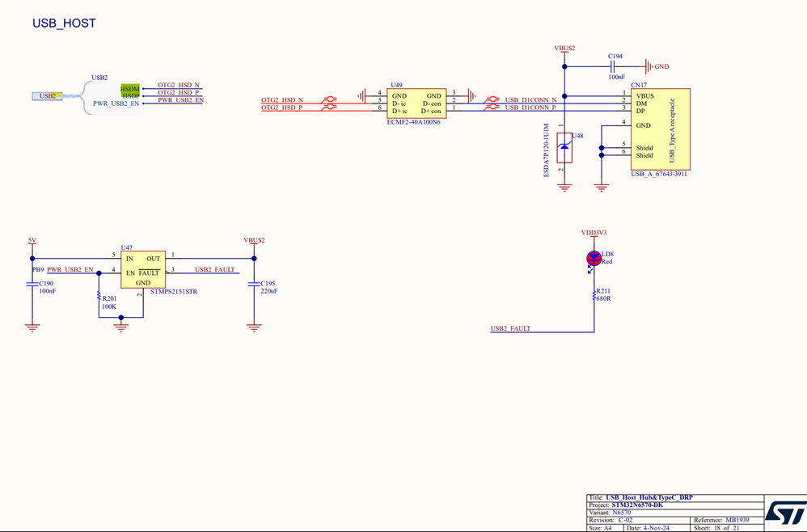The height and width of the screenshot is (532, 807).
Task: Select the C190 capacitor symbol
Action: [32, 284]
